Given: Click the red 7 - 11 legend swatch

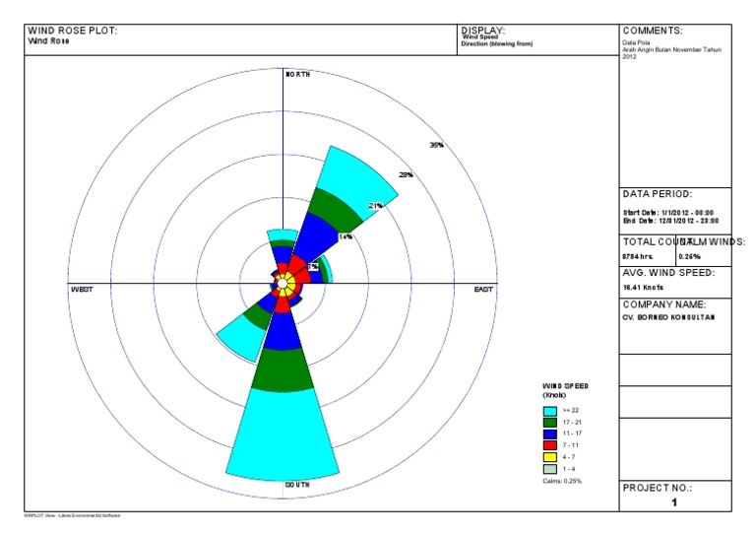Looking at the screenshot, I should (549, 445).
